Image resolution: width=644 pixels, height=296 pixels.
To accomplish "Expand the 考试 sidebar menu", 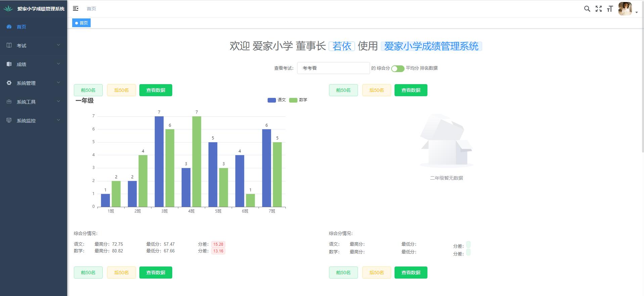I will tap(34, 45).
